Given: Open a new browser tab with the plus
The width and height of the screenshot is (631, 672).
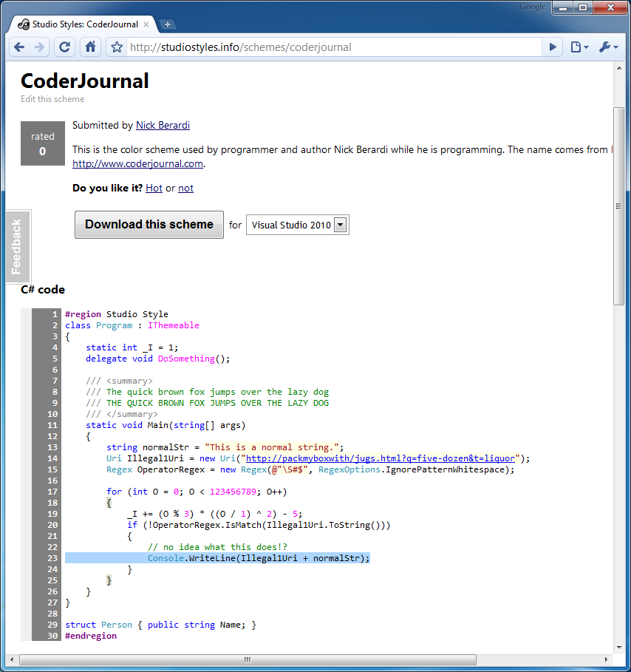Looking at the screenshot, I should (168, 23).
